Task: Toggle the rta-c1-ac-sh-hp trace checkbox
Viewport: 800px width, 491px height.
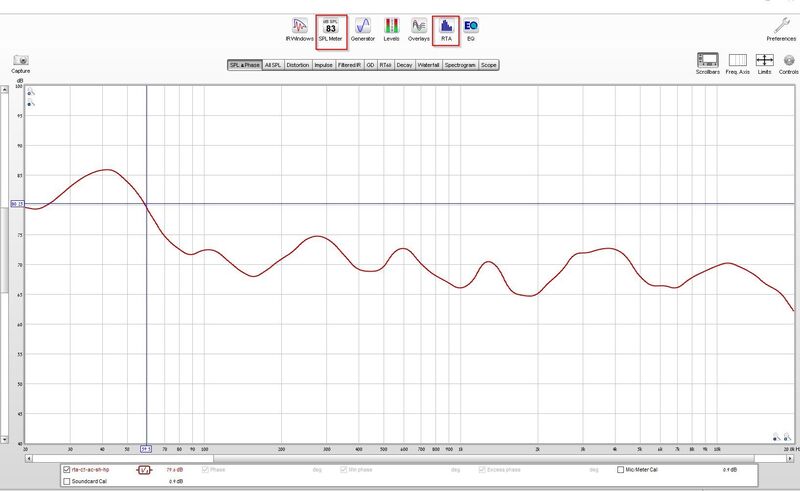Action: point(66,470)
